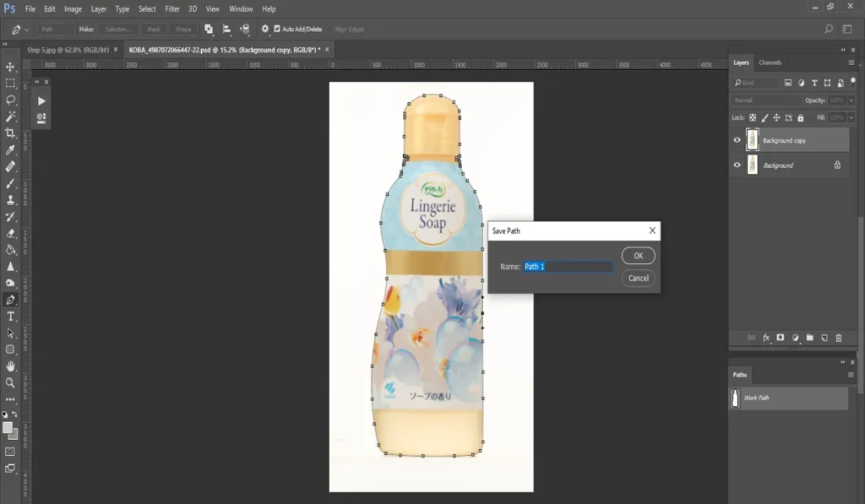This screenshot has width=865, height=504.
Task: Select the Magic Wand tool
Action: 10,117
